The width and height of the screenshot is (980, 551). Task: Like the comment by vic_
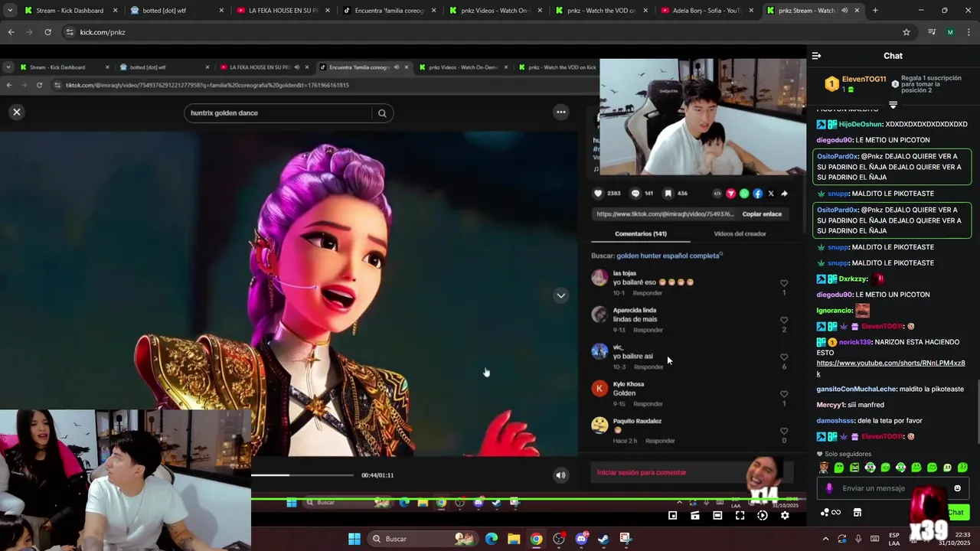pos(783,357)
